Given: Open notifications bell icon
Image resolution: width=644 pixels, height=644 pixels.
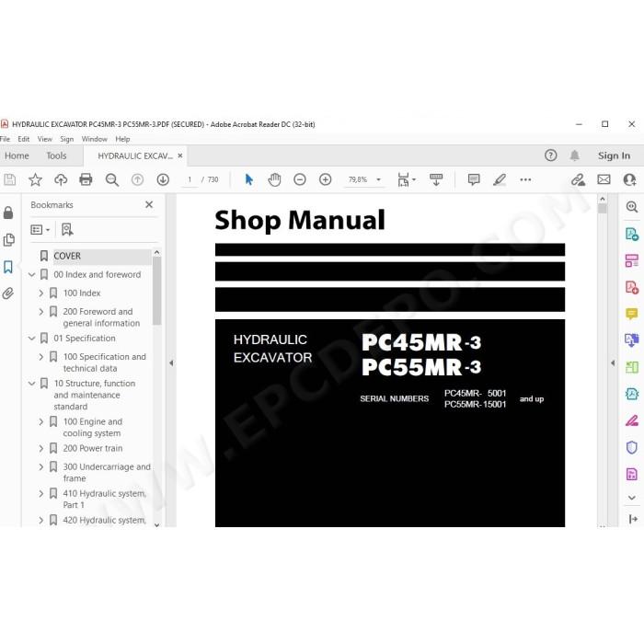Looking at the screenshot, I should [575, 155].
